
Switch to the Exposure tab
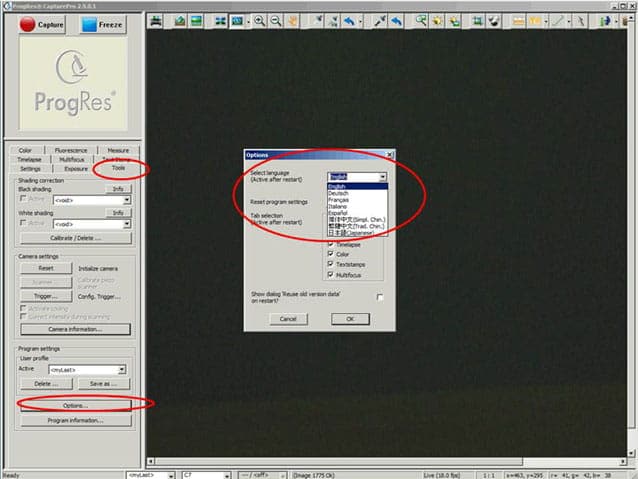76,169
